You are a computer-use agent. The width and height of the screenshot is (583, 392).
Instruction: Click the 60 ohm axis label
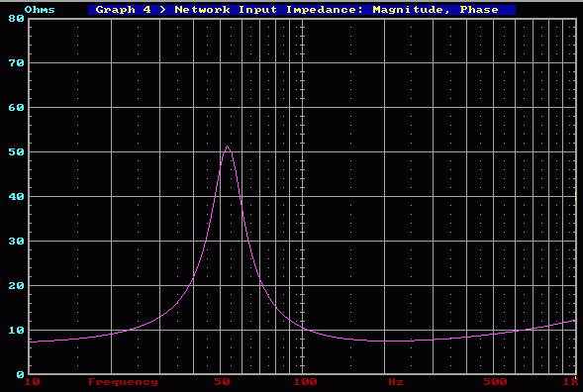pos(17,108)
